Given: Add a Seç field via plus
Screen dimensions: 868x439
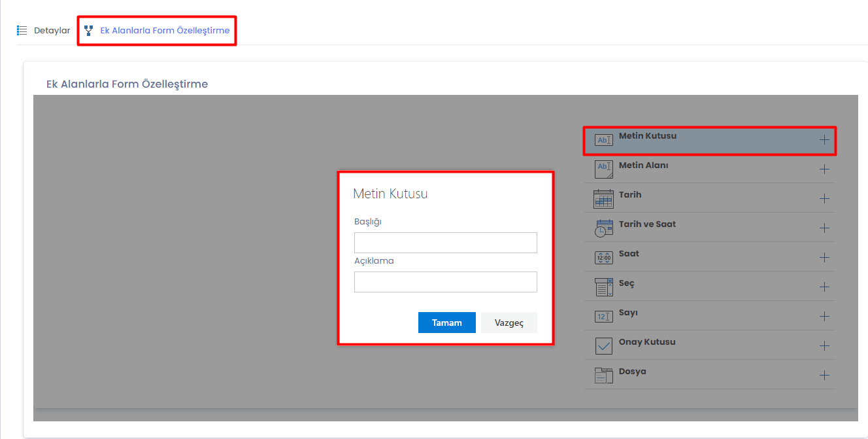Looking at the screenshot, I should pos(824,287).
